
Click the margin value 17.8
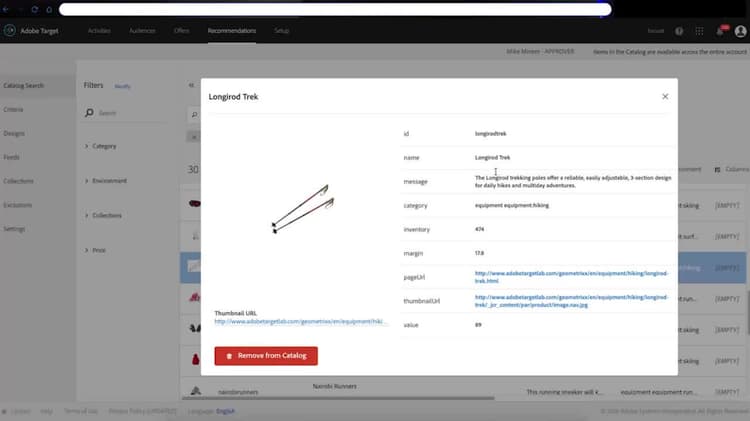click(x=479, y=253)
